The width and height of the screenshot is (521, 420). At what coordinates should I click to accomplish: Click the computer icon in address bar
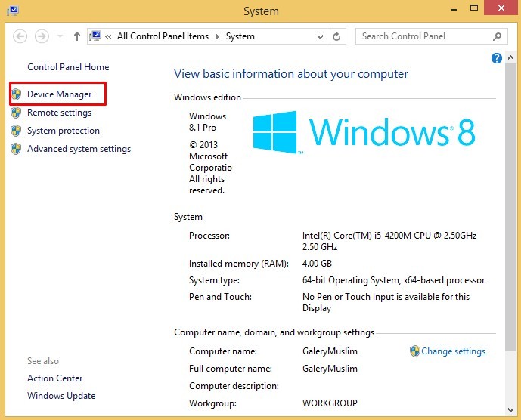coord(95,36)
